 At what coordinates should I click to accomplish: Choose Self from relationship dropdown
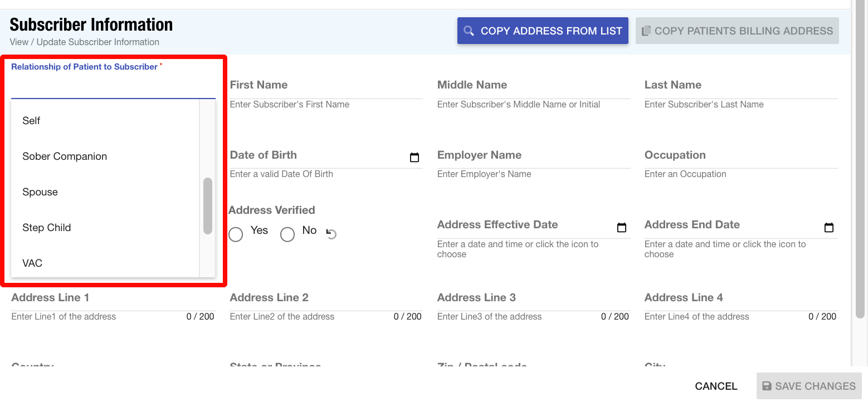coord(31,121)
